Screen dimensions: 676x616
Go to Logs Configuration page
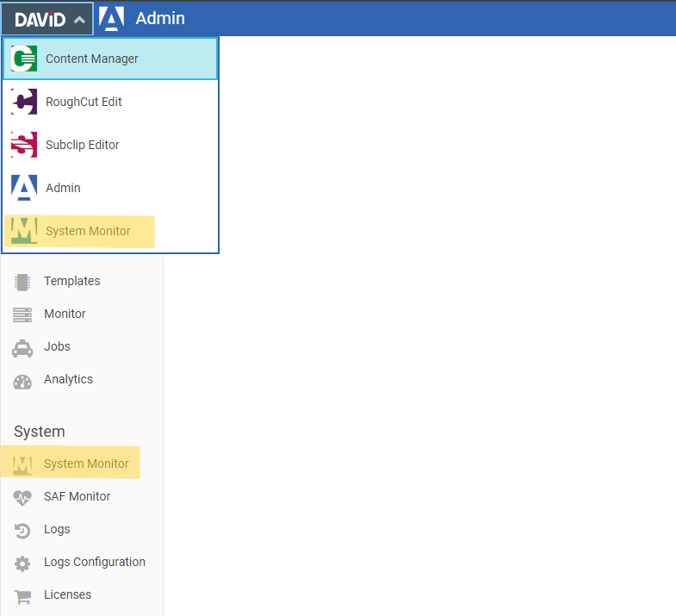(x=95, y=562)
